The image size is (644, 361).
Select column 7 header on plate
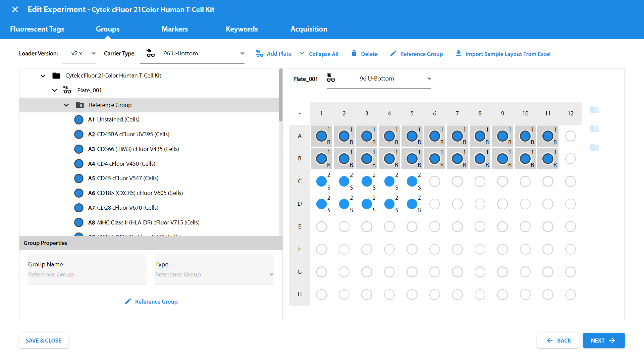[457, 113]
